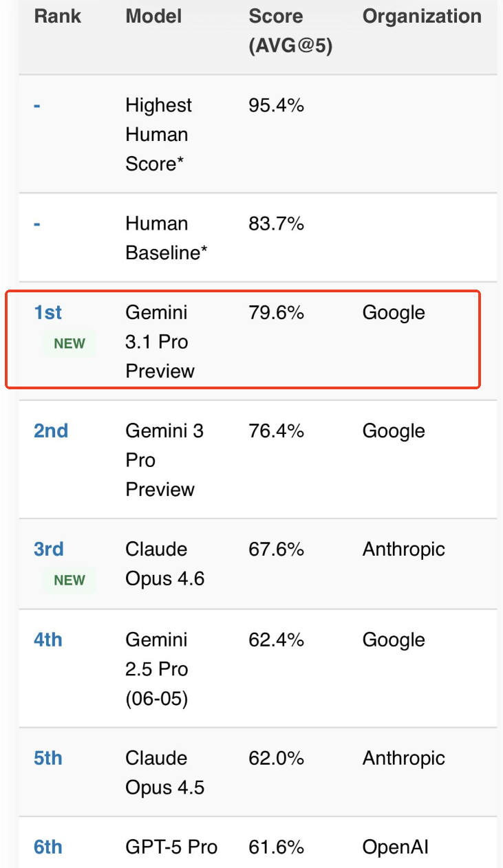Click the Model column header
This screenshot has width=503, height=868.
click(x=153, y=16)
